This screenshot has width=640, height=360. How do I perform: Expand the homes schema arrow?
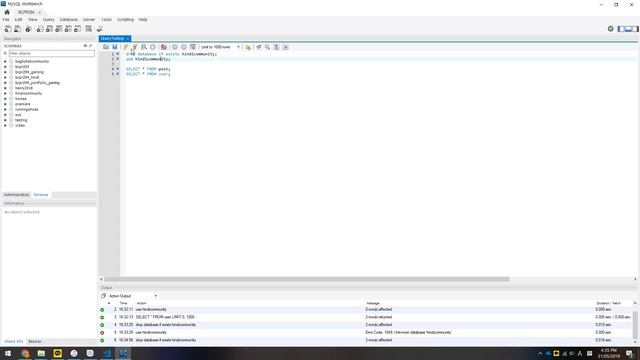(x=6, y=99)
